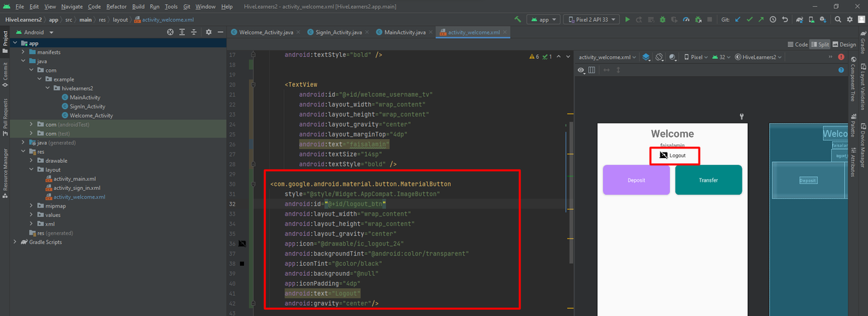Switch to Welcome_Activity.java tab
This screenshot has width=868, height=316.
coord(267,32)
